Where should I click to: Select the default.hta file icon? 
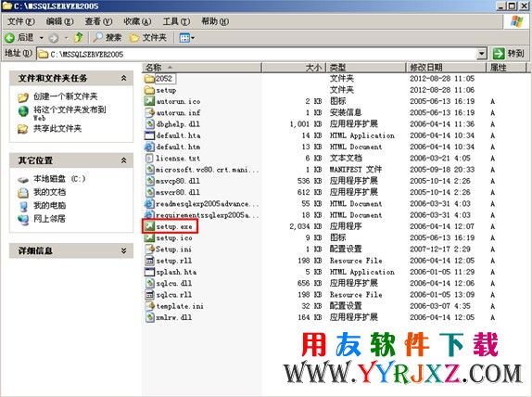click(149, 135)
